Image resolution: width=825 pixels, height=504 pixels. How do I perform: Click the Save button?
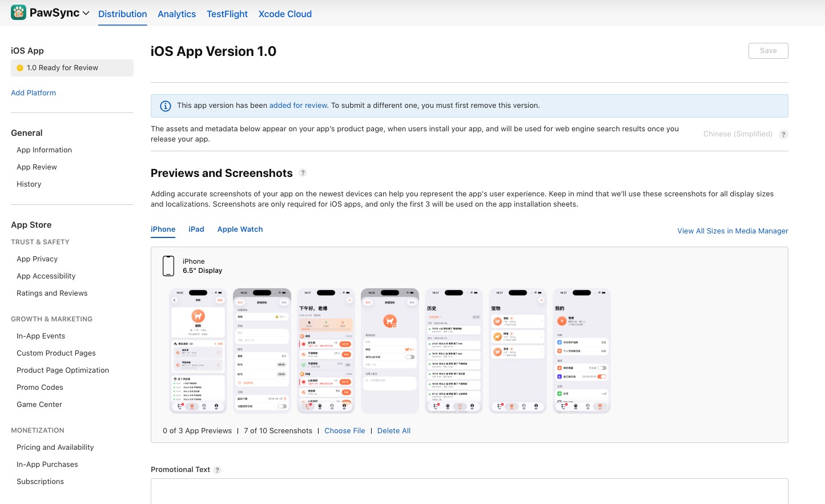click(768, 51)
